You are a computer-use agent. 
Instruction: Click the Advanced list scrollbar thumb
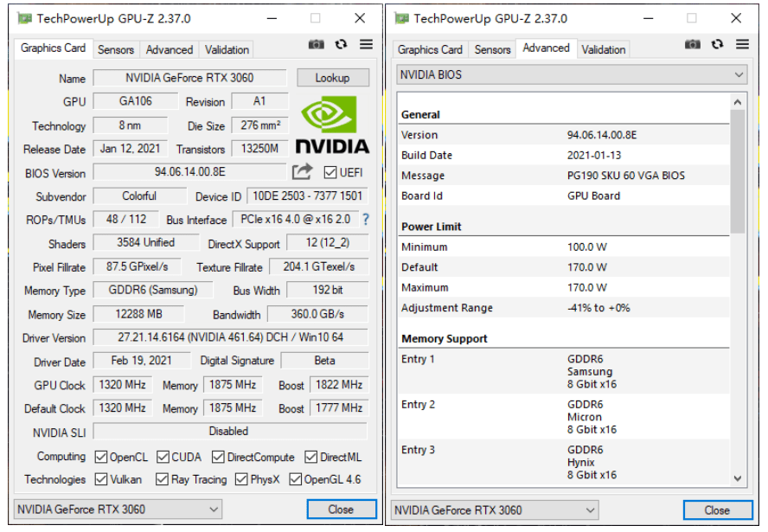[738, 171]
